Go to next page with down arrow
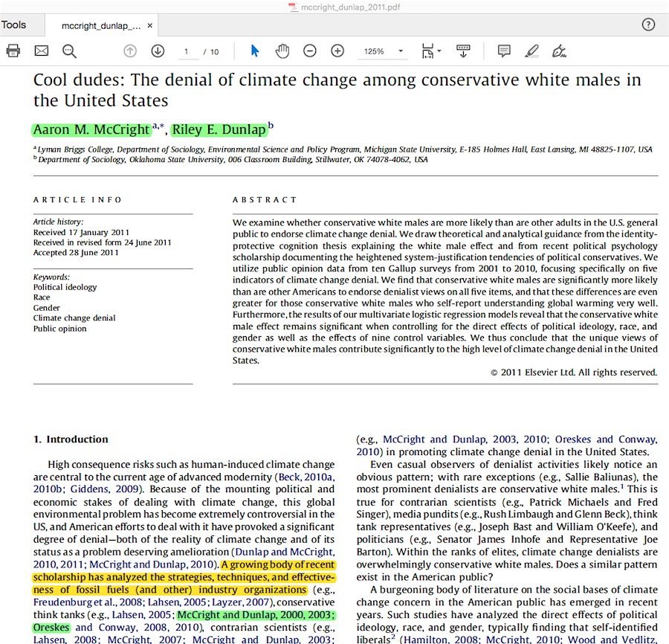Viewport: 669px width, 644px height. 158,51
